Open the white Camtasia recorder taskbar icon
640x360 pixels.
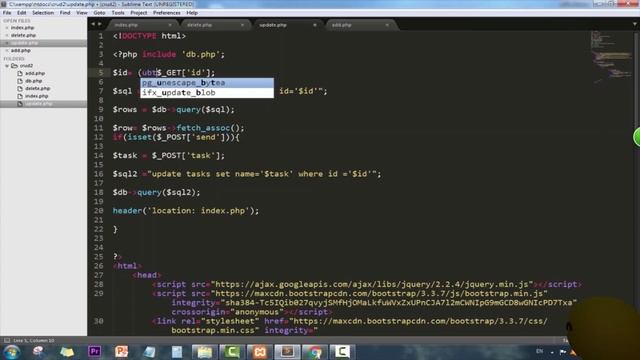pos(342,351)
